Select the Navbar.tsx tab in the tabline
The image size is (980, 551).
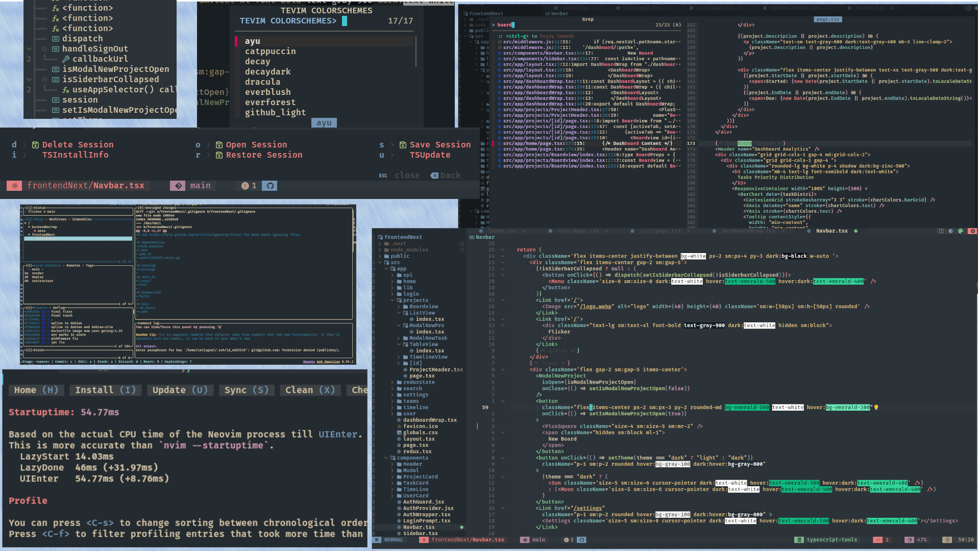831,231
